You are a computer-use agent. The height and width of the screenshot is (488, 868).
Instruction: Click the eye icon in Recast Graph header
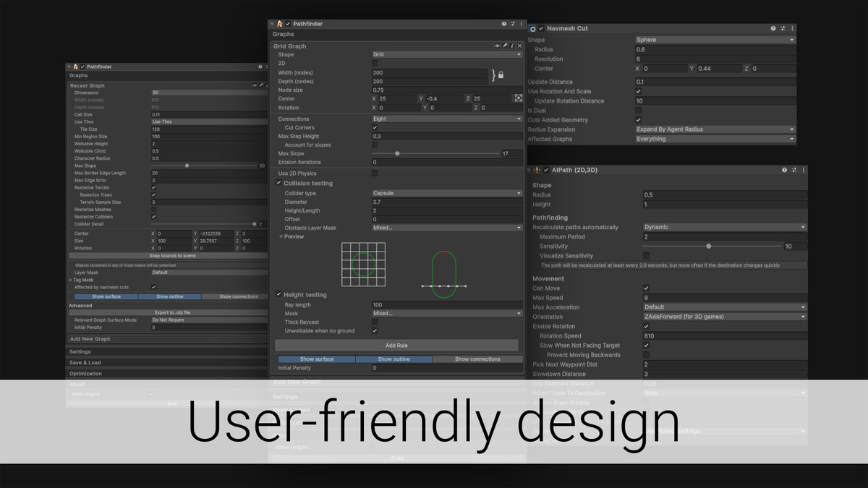(254, 85)
